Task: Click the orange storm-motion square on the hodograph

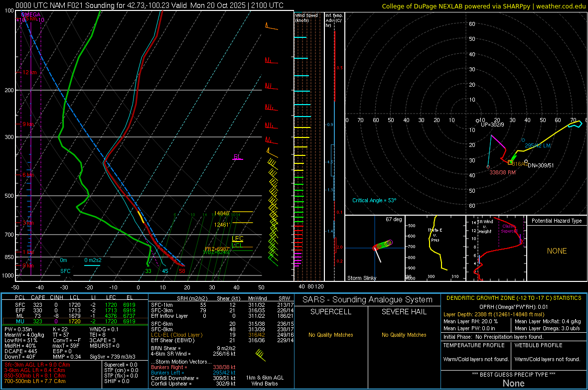Action: [510, 162]
